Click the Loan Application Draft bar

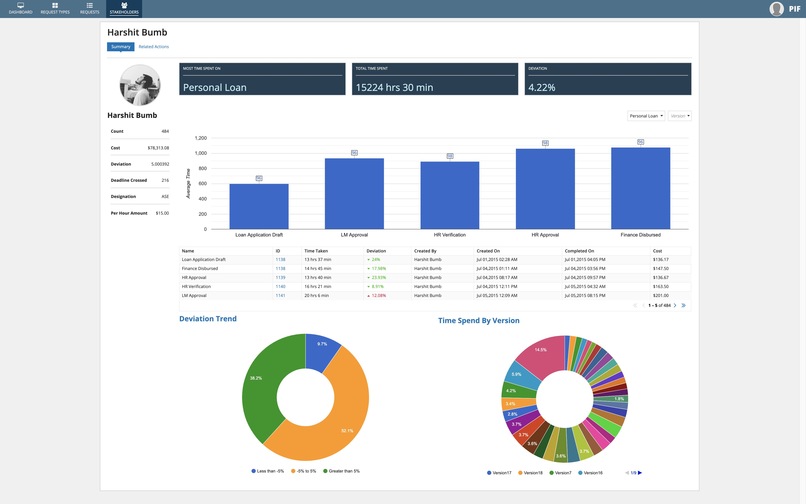[259, 206]
